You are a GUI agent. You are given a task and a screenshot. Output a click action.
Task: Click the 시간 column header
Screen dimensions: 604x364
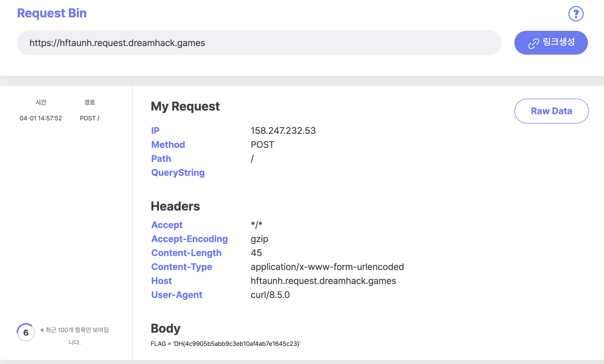(x=41, y=102)
